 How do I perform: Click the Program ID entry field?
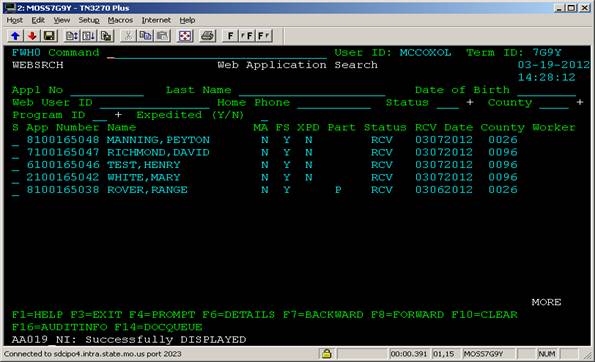tap(100, 116)
